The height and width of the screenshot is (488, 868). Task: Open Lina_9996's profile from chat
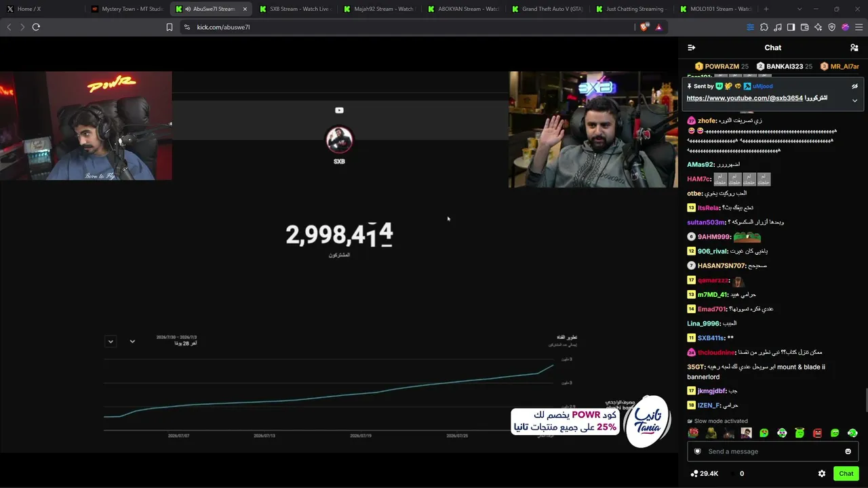point(704,324)
